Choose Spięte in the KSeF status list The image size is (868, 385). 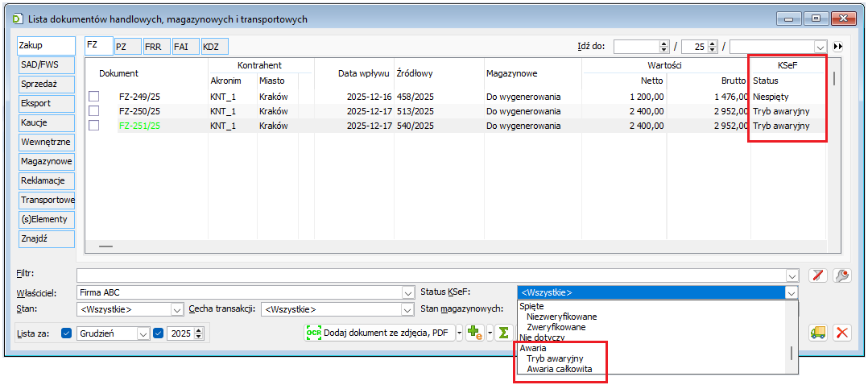[531, 306]
